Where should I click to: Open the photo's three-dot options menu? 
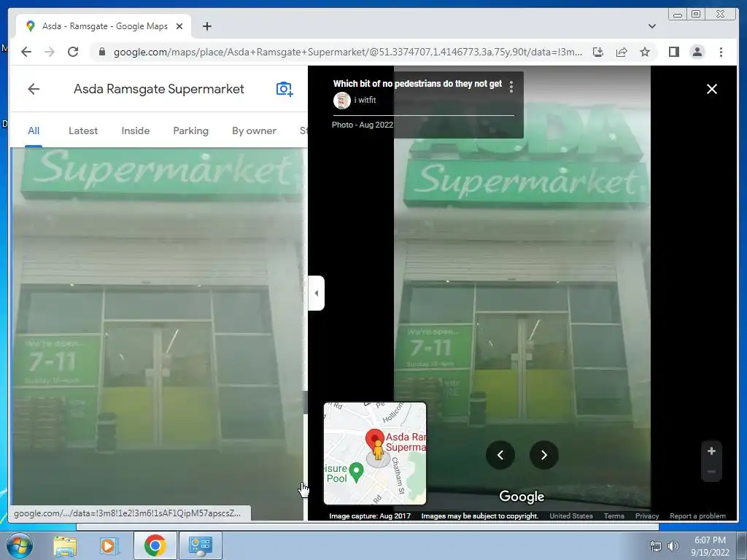pyautogui.click(x=511, y=87)
